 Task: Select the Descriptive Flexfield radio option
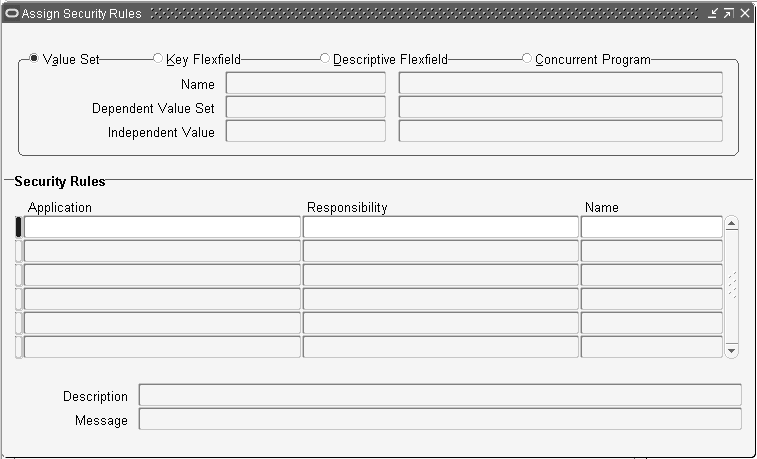(x=325, y=58)
